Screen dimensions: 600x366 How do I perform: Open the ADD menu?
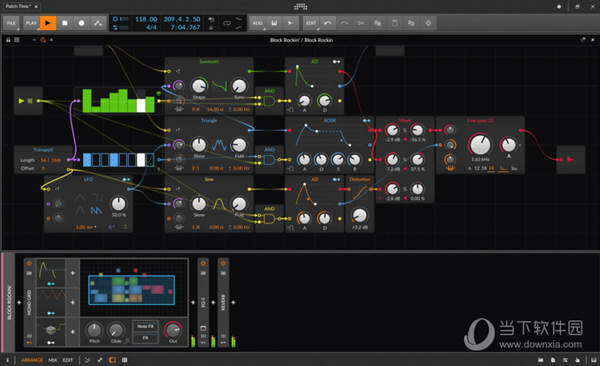tap(258, 23)
